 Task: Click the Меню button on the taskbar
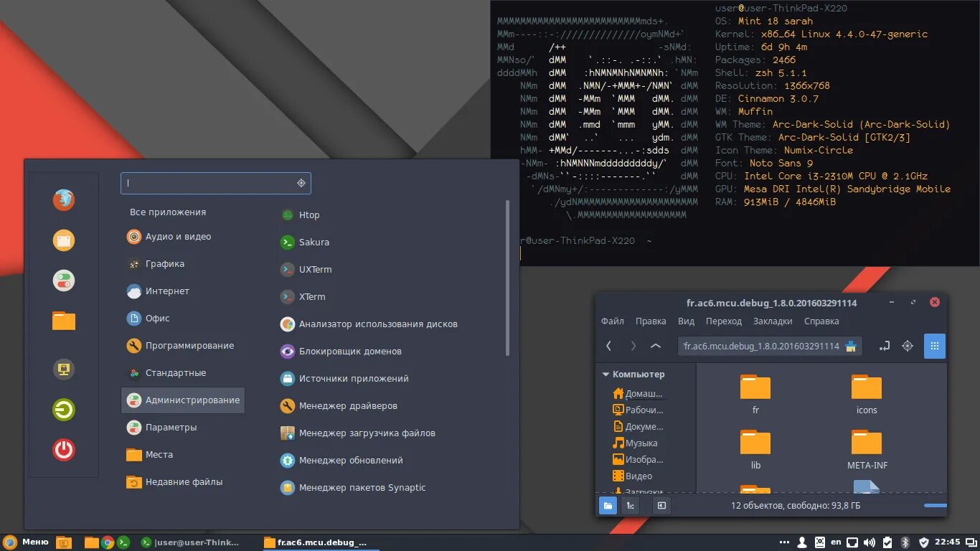(27, 542)
